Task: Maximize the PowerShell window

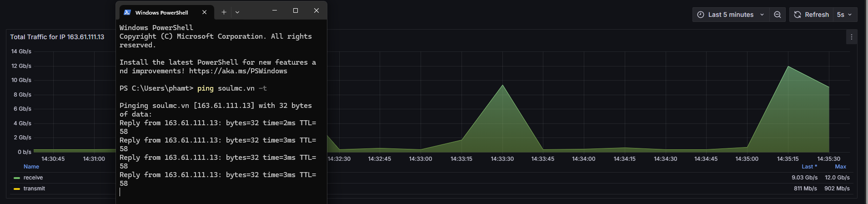Action: tap(296, 10)
